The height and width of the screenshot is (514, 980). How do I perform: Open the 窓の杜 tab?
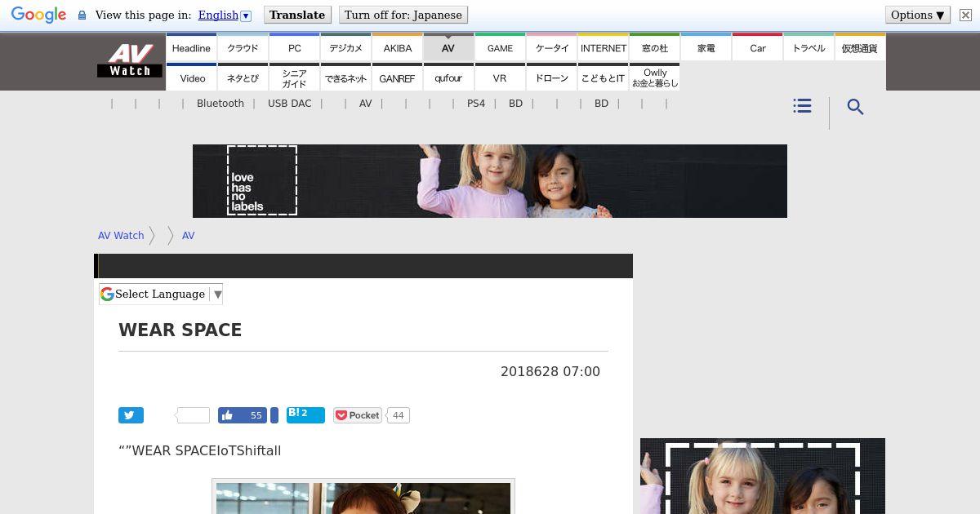(x=655, y=47)
